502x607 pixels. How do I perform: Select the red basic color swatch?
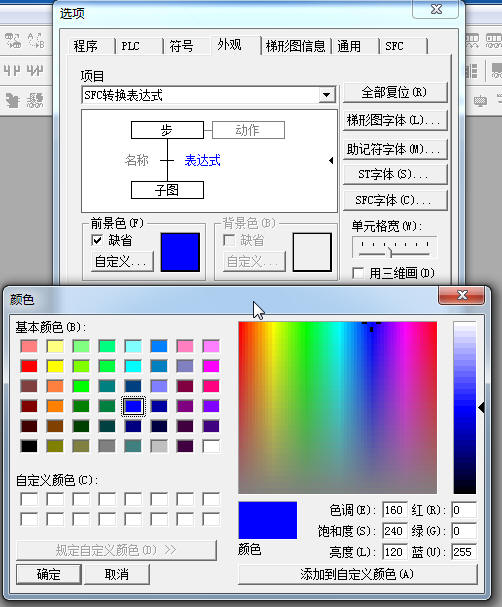pos(29,366)
